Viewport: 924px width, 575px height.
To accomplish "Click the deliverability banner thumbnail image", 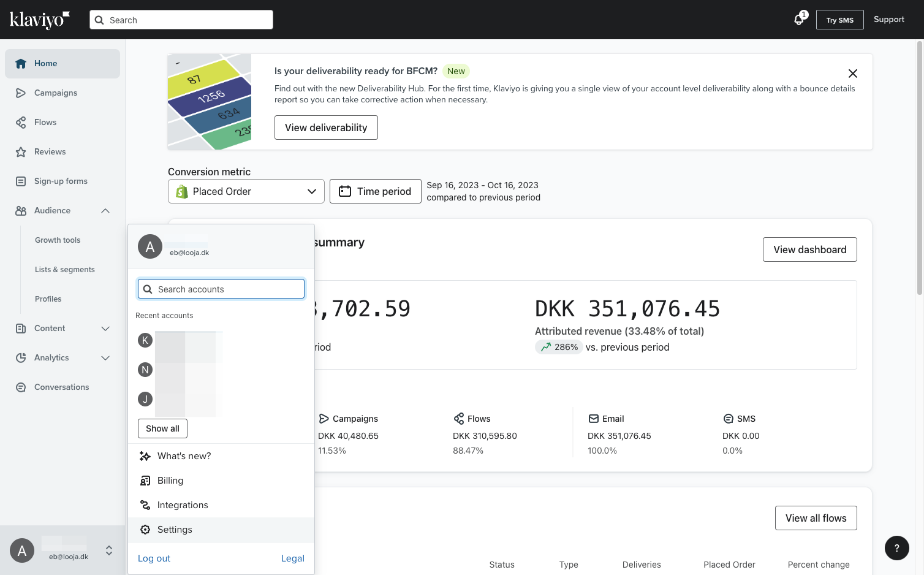I will 210,102.
